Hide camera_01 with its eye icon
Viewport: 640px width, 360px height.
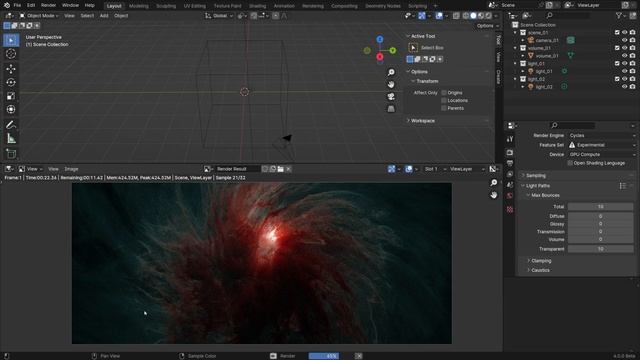point(624,40)
